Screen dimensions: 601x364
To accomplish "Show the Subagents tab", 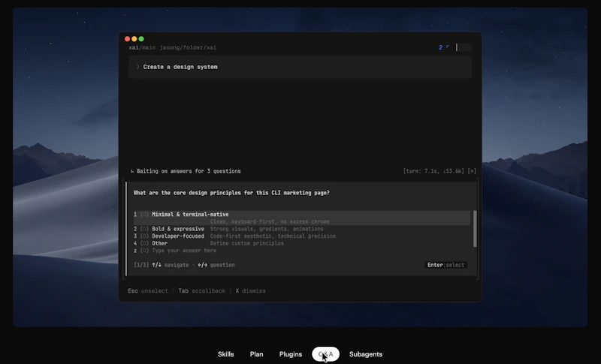I will pos(366,354).
